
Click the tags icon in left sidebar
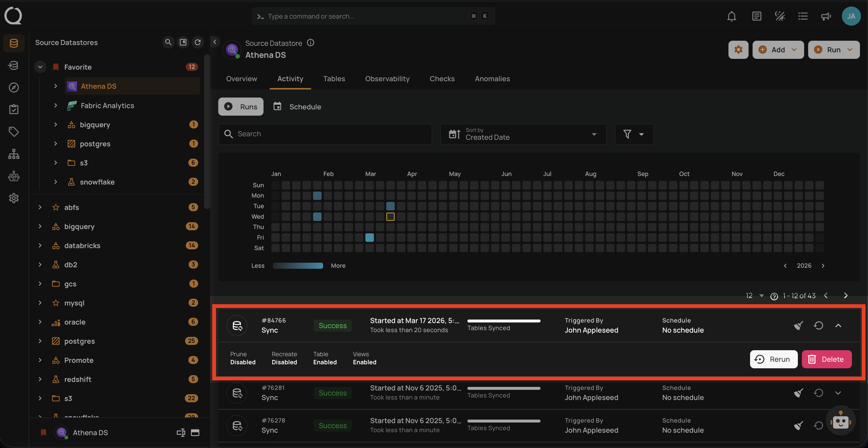tap(14, 131)
